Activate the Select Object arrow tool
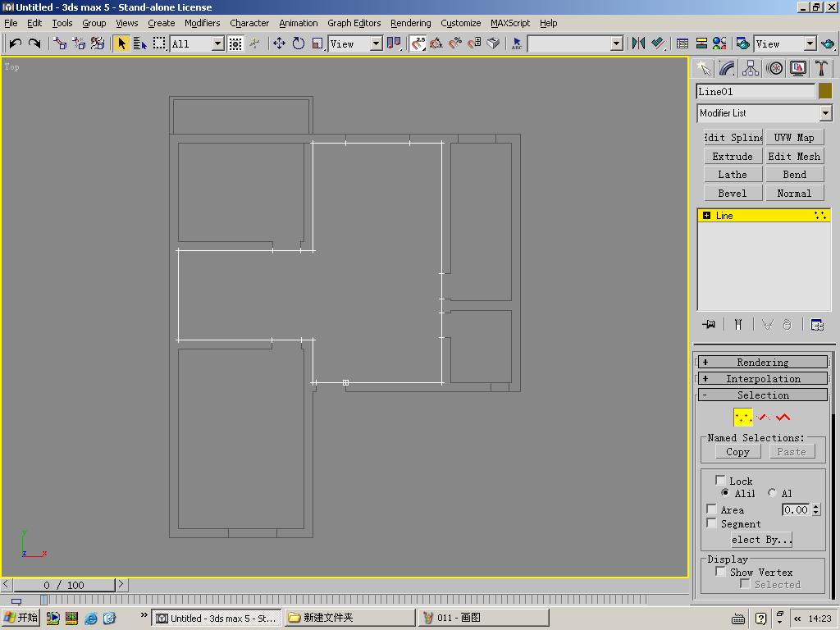The image size is (840, 630). [x=121, y=43]
